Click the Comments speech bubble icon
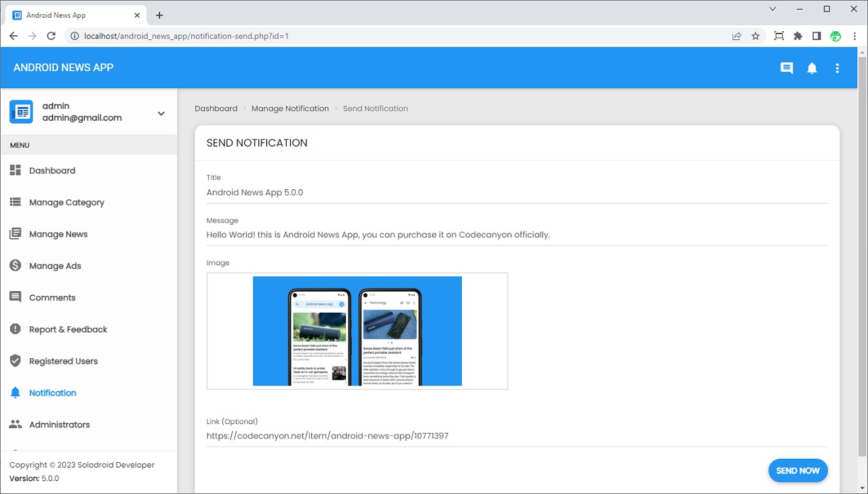 click(x=15, y=298)
